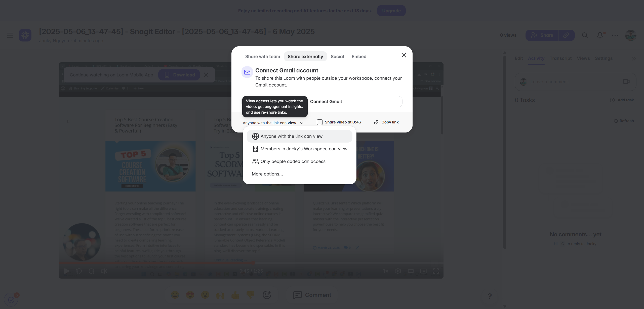
Task: Click the three-dot more options icon
Action: coord(615,35)
